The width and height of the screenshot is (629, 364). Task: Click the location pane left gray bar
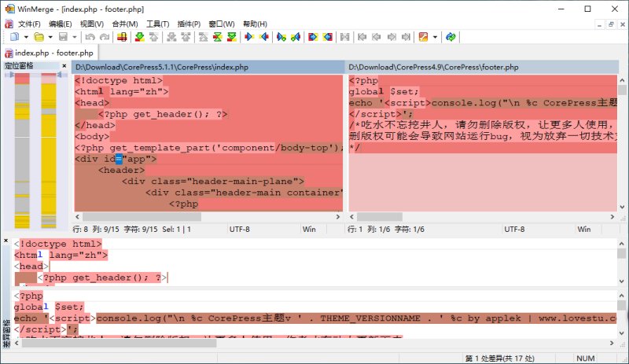(22, 150)
